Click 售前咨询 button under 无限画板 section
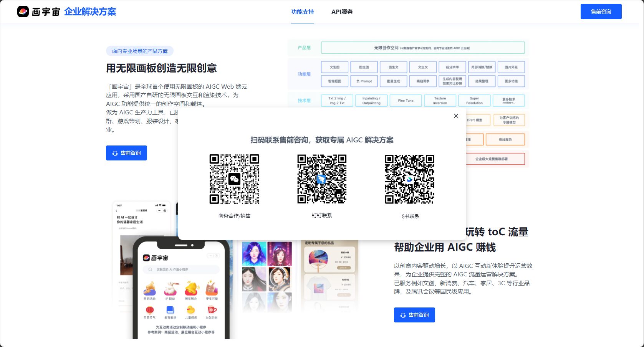The width and height of the screenshot is (644, 347). 126,153
